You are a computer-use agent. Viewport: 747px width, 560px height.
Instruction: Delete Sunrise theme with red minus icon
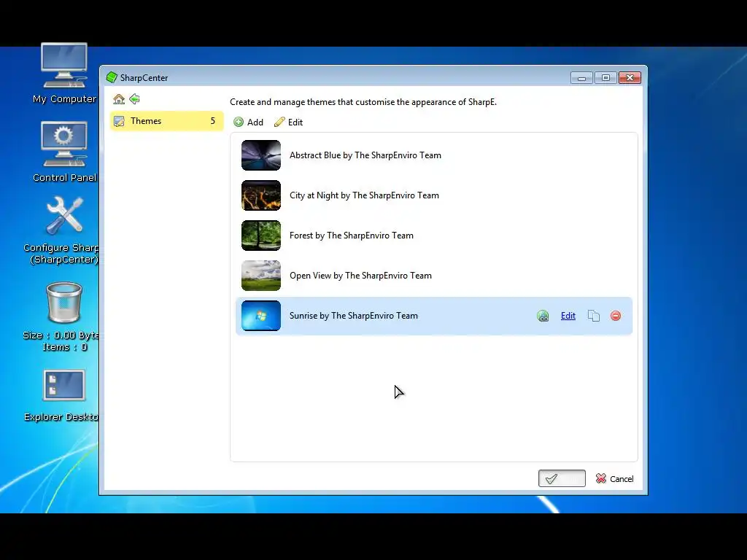(616, 316)
